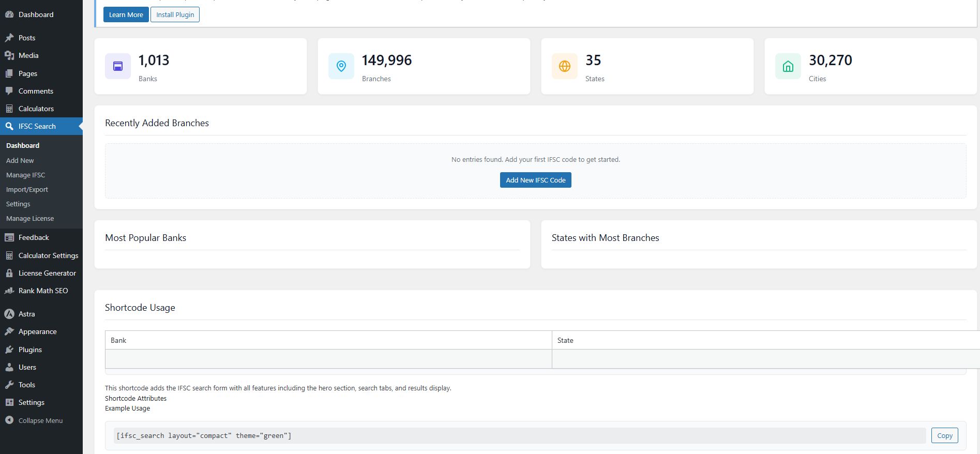Image resolution: width=980 pixels, height=454 pixels.
Task: Click the Branches location pin icon
Action: [x=341, y=66]
